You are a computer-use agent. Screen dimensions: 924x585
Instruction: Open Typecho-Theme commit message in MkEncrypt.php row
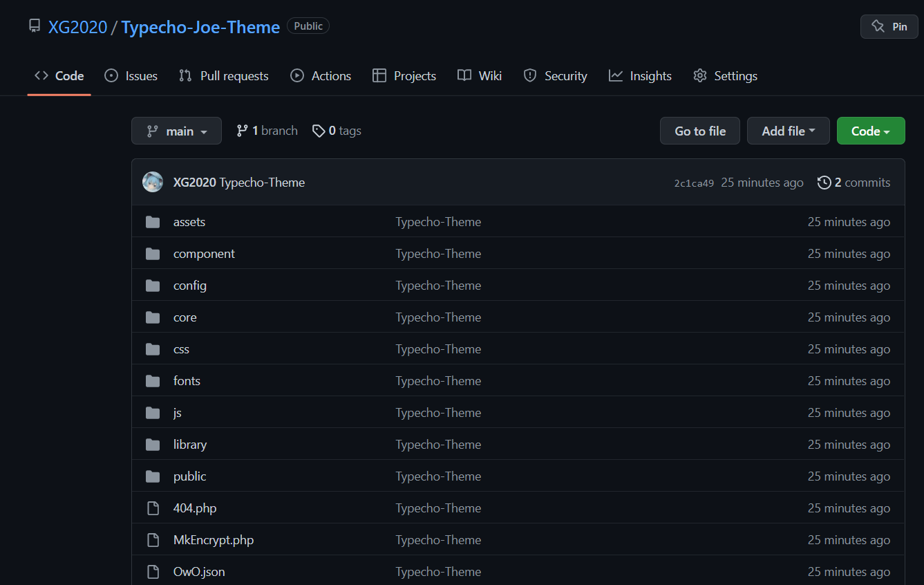click(438, 540)
